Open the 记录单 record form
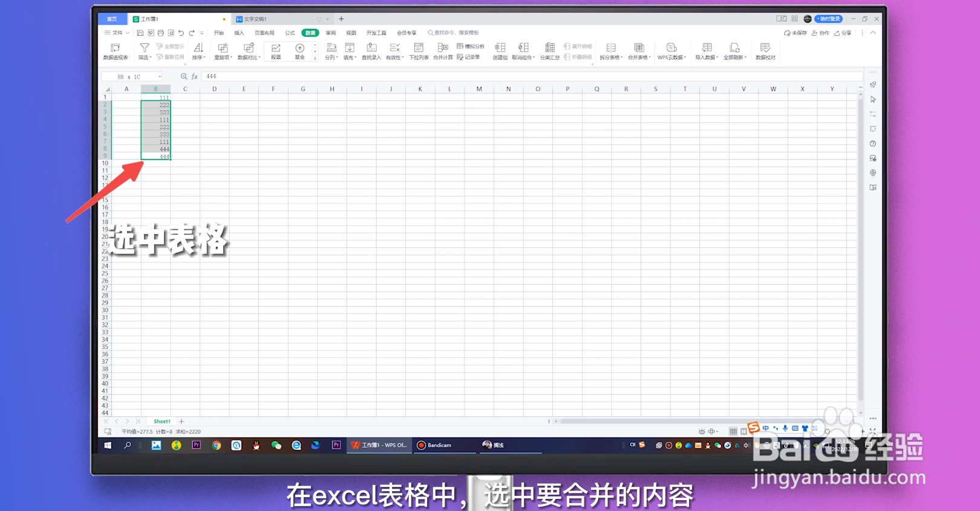This screenshot has width=980, height=511. tap(468, 57)
